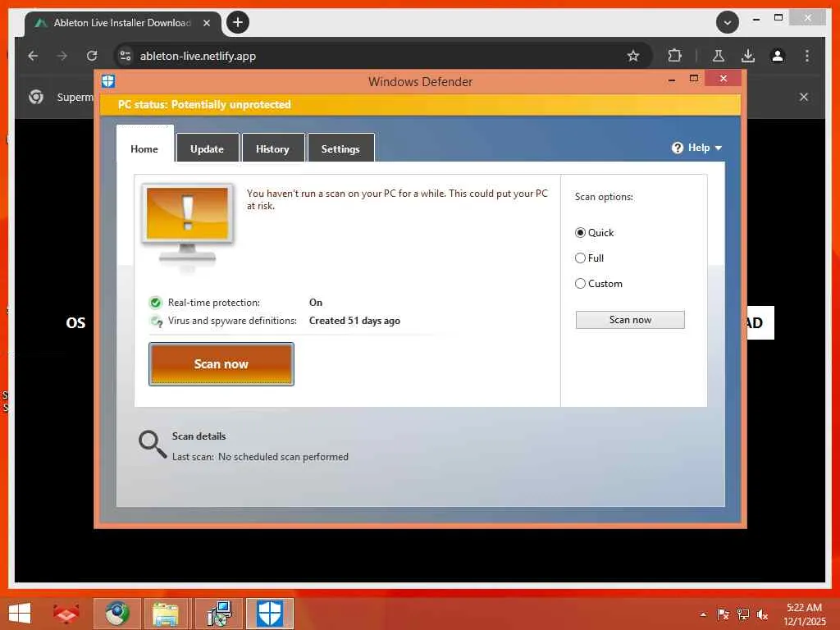Open the installer taskbar icon
This screenshot has height=630, width=840.
click(219, 614)
